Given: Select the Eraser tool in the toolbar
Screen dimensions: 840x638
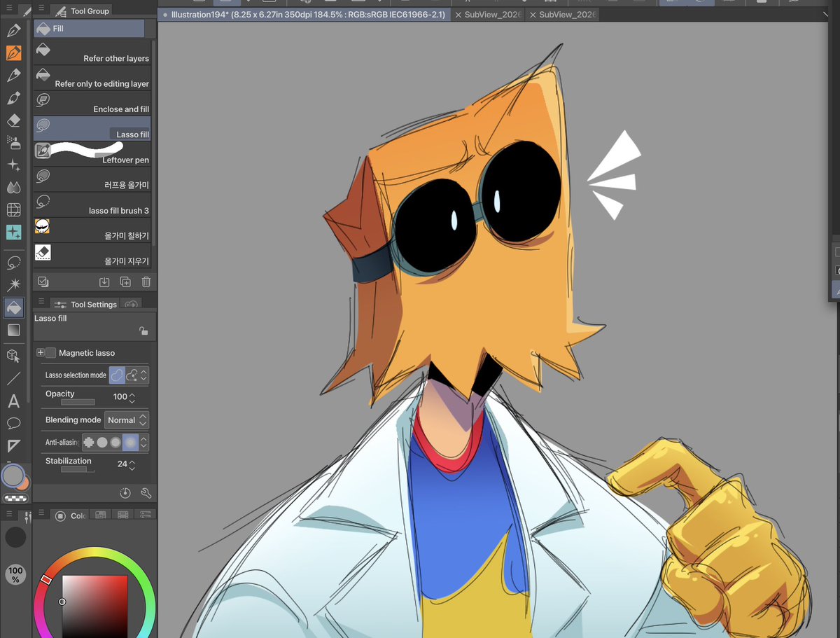Looking at the screenshot, I should tap(13, 120).
